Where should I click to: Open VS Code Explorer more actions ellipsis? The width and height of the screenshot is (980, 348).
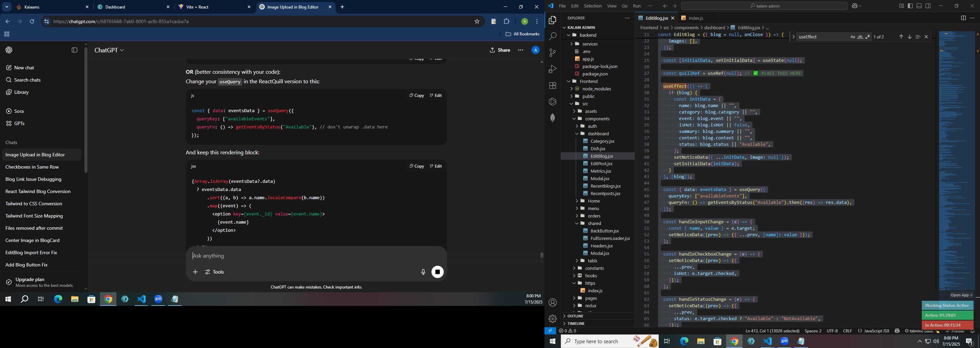tap(627, 18)
